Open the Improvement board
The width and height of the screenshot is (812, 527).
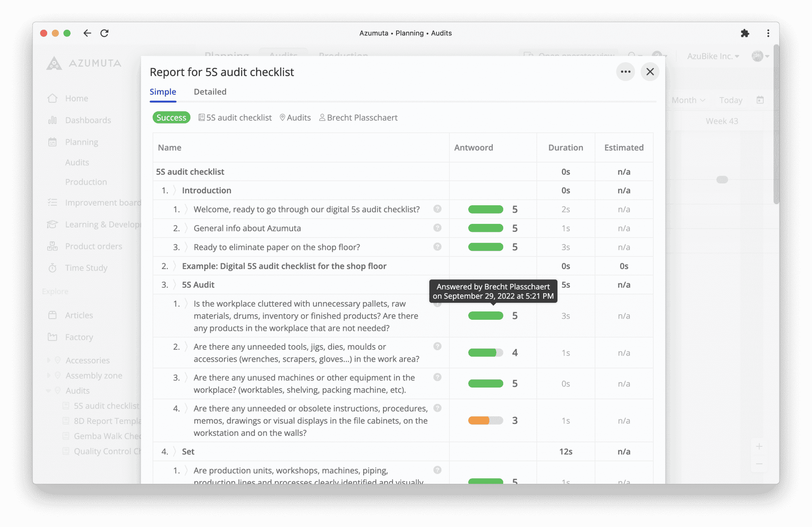click(x=97, y=202)
